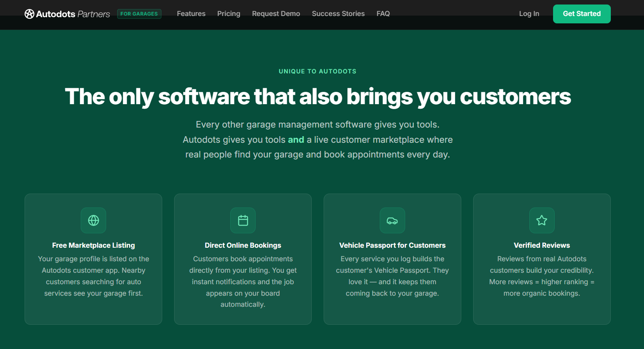Select the "Verified Reviews" card heading
Screen dimensions: 644x349
(x=542, y=245)
